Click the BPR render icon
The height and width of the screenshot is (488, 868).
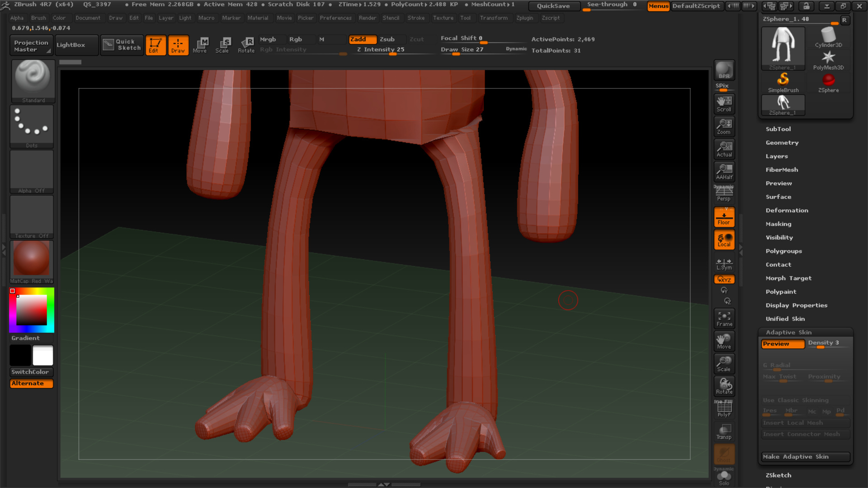tap(724, 70)
